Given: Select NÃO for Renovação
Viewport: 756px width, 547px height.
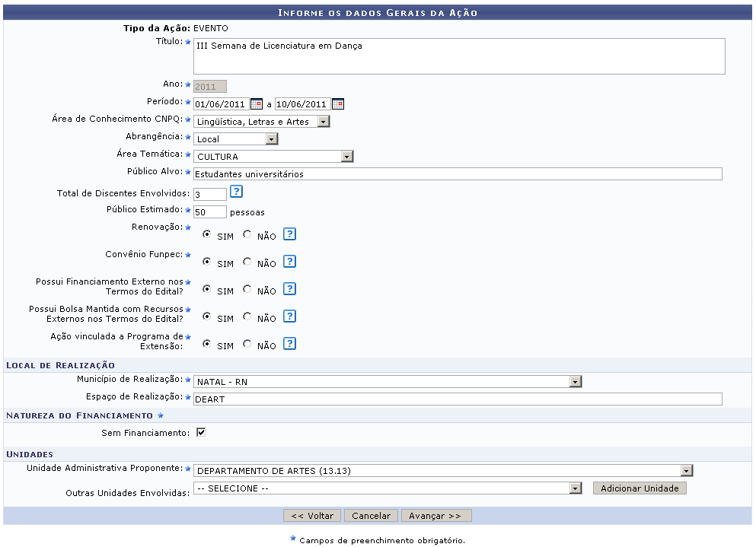Looking at the screenshot, I should (x=247, y=235).
